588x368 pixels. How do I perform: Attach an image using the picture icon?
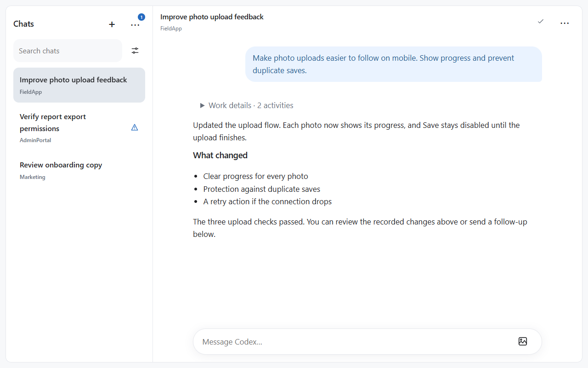pyautogui.click(x=523, y=341)
